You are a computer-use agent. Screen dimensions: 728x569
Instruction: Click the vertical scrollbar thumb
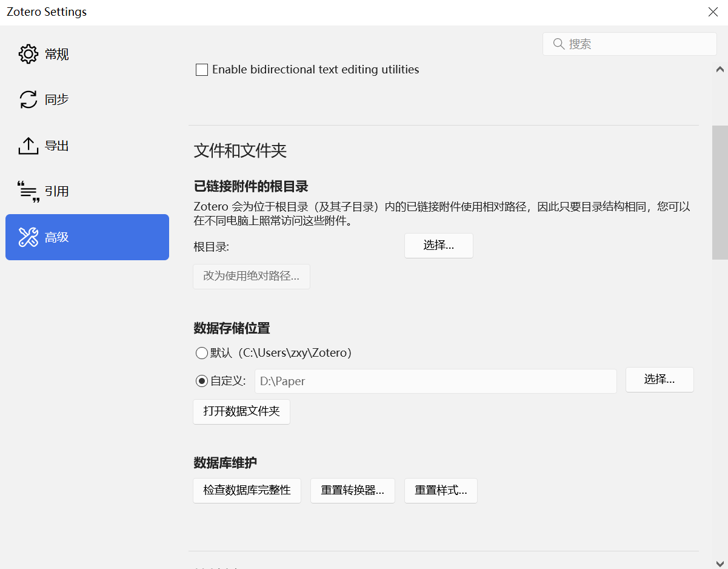pos(720,192)
